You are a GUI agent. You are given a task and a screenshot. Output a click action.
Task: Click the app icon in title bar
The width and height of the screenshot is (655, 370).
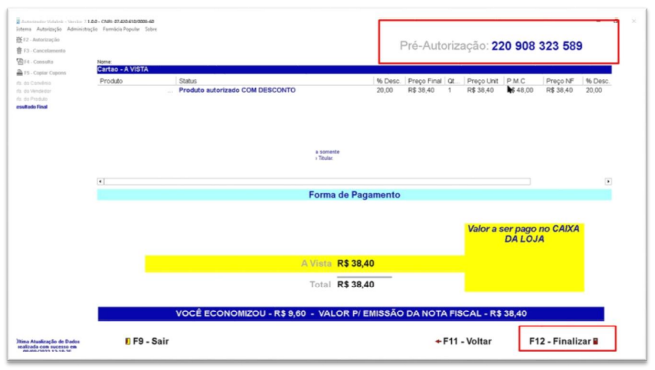click(x=18, y=21)
